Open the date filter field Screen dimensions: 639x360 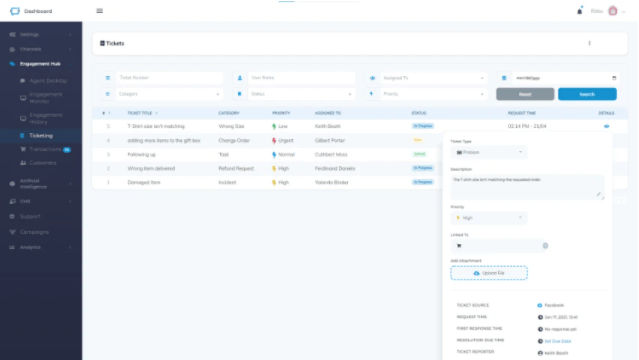(x=566, y=78)
